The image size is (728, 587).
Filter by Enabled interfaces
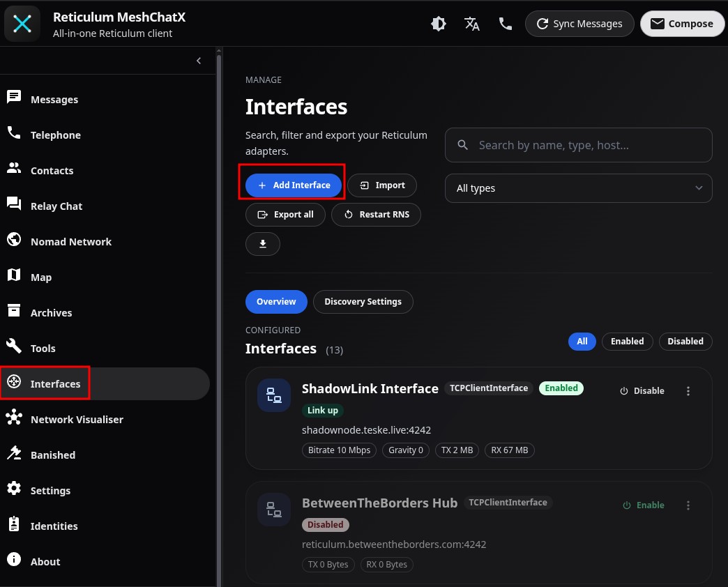(628, 342)
